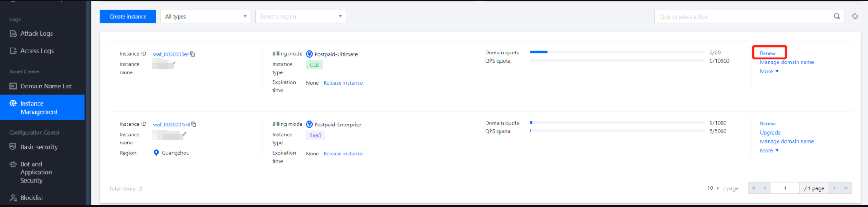This screenshot has width=868, height=207.
Task: Copy instance ID waf_0000001n8
Action: (194, 125)
